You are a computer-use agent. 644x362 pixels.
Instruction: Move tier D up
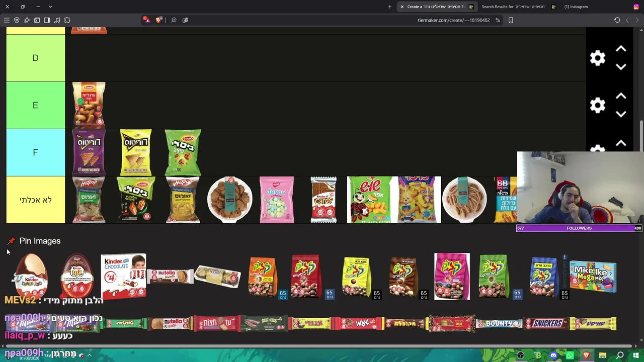tap(621, 49)
